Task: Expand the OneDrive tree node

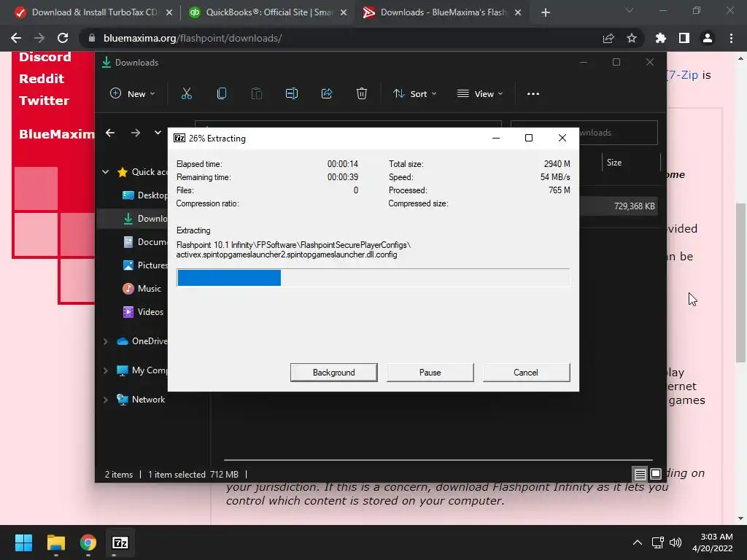Action: (x=105, y=341)
